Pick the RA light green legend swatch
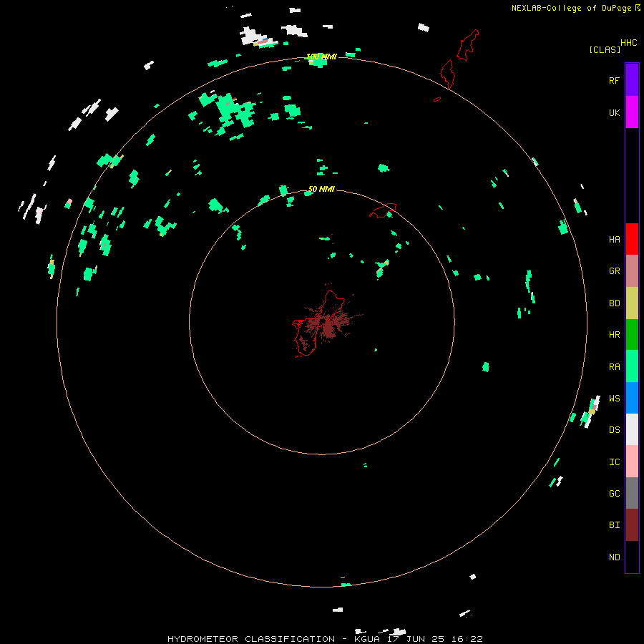Screen dimensions: 644x644 tap(632, 366)
